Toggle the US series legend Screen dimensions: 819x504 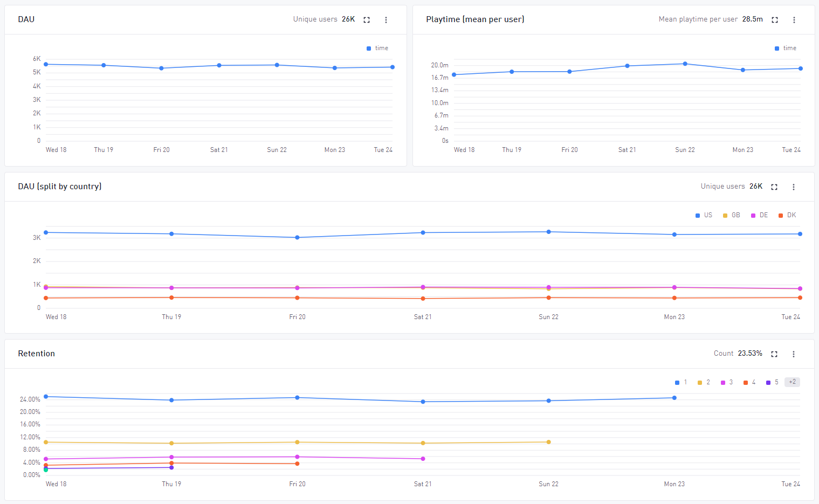point(704,215)
